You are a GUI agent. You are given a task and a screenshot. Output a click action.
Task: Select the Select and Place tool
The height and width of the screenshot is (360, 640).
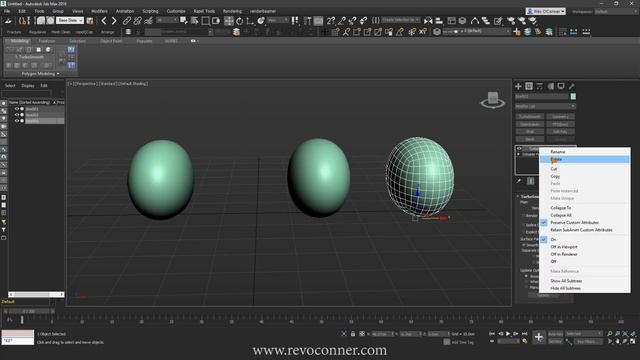tap(261, 20)
